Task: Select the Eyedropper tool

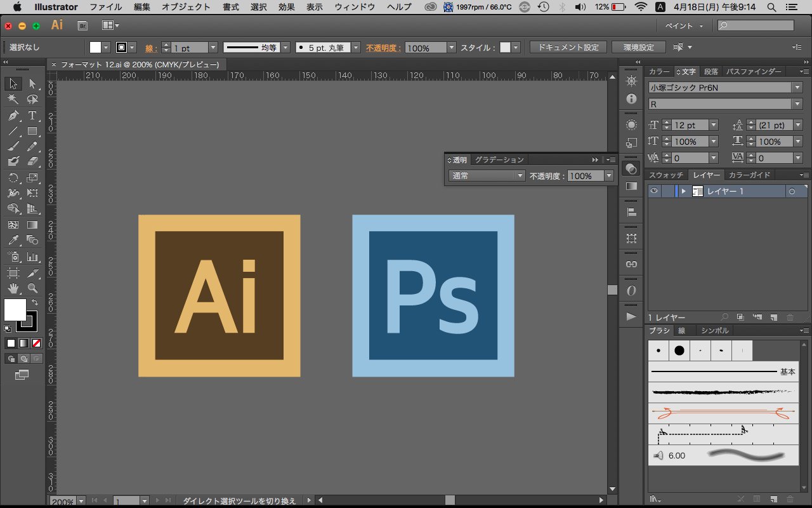Action: coord(13,240)
